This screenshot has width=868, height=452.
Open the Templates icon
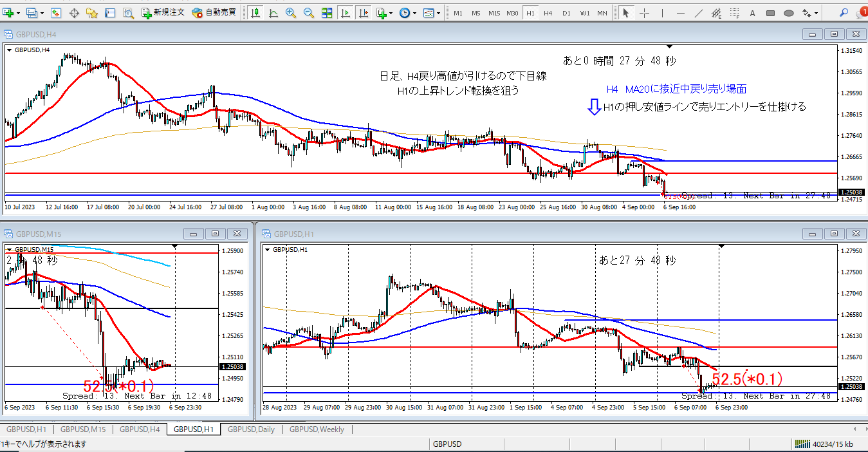point(429,13)
